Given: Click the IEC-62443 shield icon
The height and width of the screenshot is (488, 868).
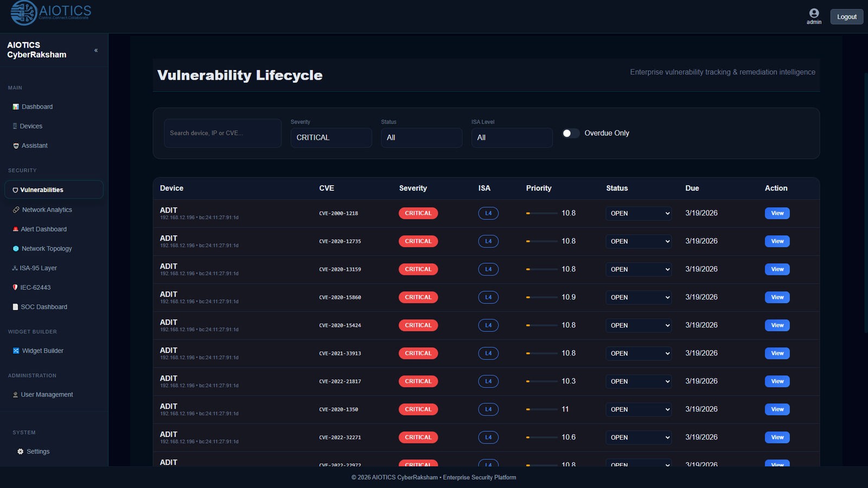Looking at the screenshot, I should point(15,287).
